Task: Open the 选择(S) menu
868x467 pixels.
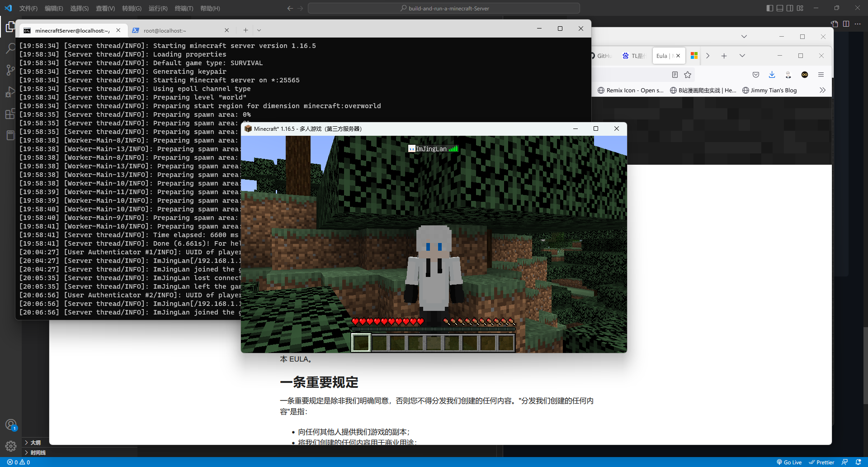Action: 80,8
